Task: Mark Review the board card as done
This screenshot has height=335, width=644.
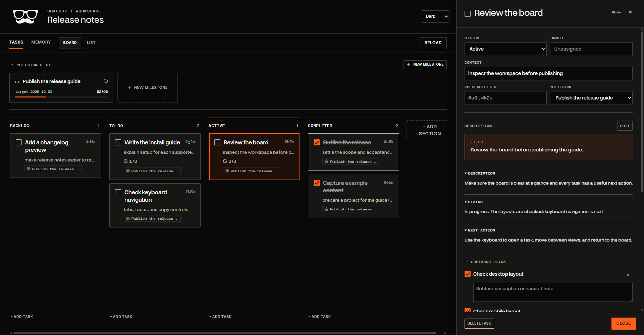Action: pos(217,142)
